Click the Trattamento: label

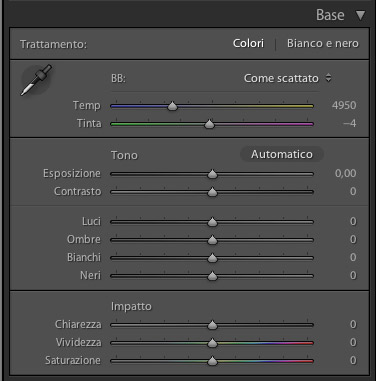[53, 44]
